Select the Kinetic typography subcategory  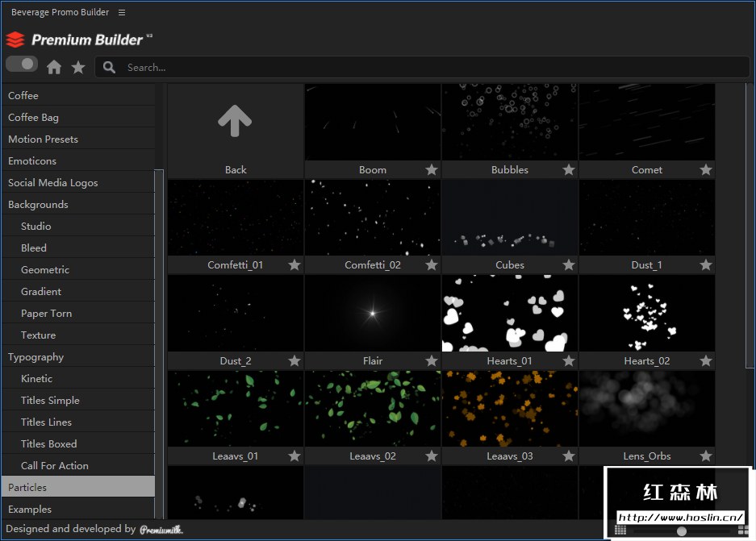click(x=78, y=379)
